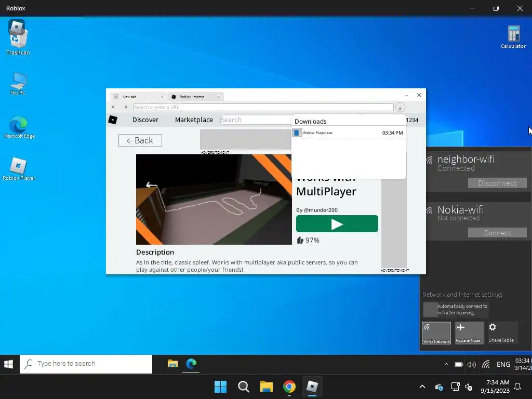
Task: Click the Roblox logo in site header
Action: (113, 120)
